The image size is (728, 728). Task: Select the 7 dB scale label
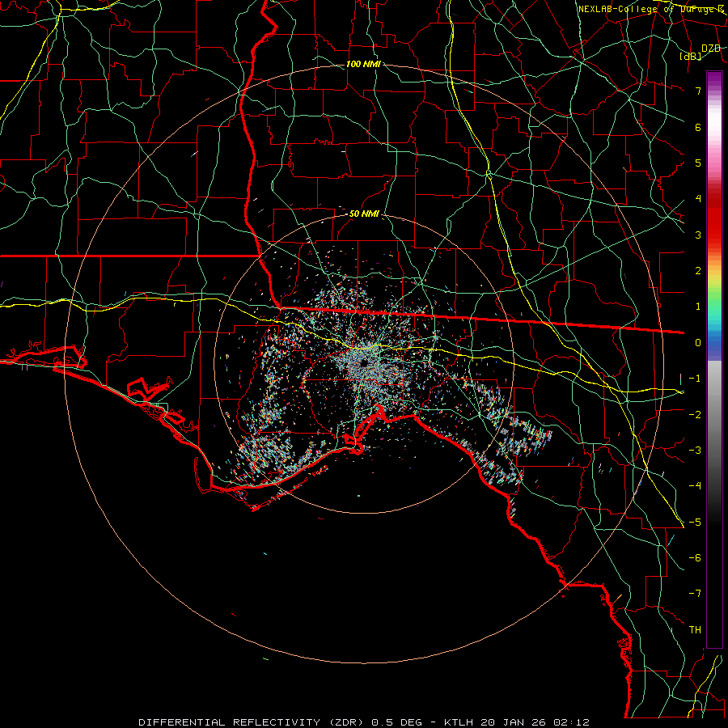point(698,91)
